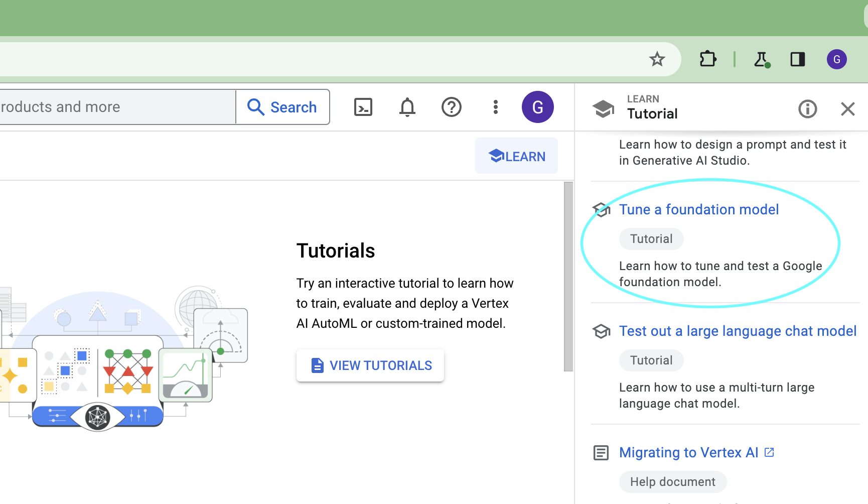Toggle the browser side panel icon
Image resolution: width=868 pixels, height=504 pixels.
tap(798, 59)
